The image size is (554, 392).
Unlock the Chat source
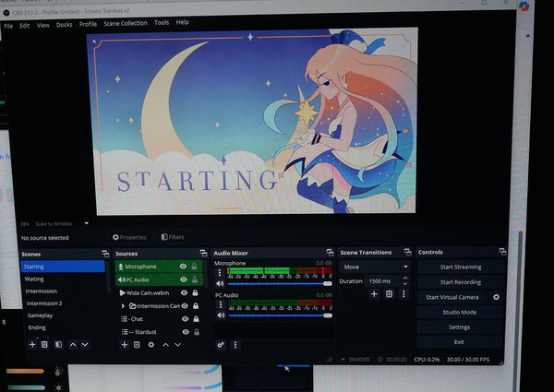tap(196, 318)
